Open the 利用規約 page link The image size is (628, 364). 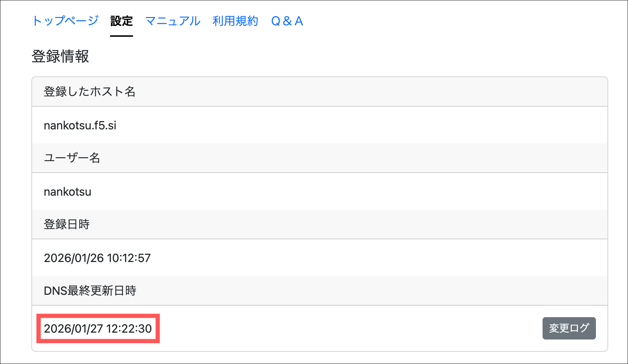click(235, 21)
